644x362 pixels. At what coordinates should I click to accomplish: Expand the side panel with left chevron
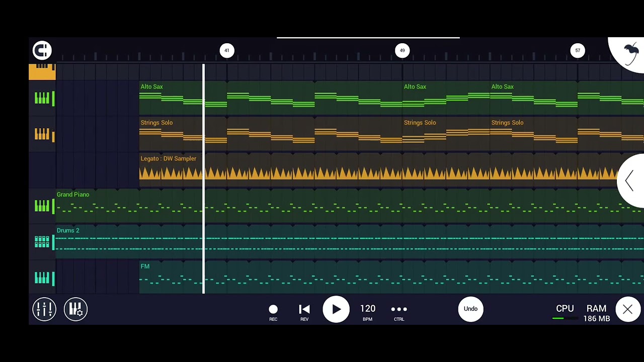[x=629, y=180]
